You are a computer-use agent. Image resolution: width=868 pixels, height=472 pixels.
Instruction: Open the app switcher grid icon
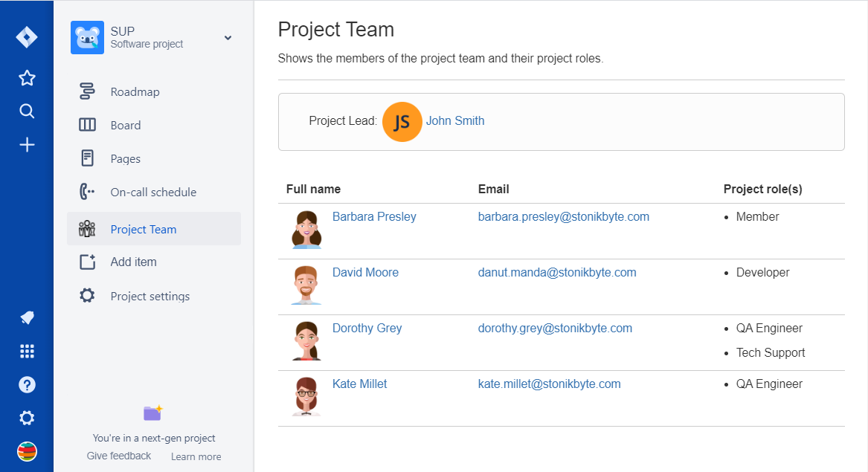27,352
